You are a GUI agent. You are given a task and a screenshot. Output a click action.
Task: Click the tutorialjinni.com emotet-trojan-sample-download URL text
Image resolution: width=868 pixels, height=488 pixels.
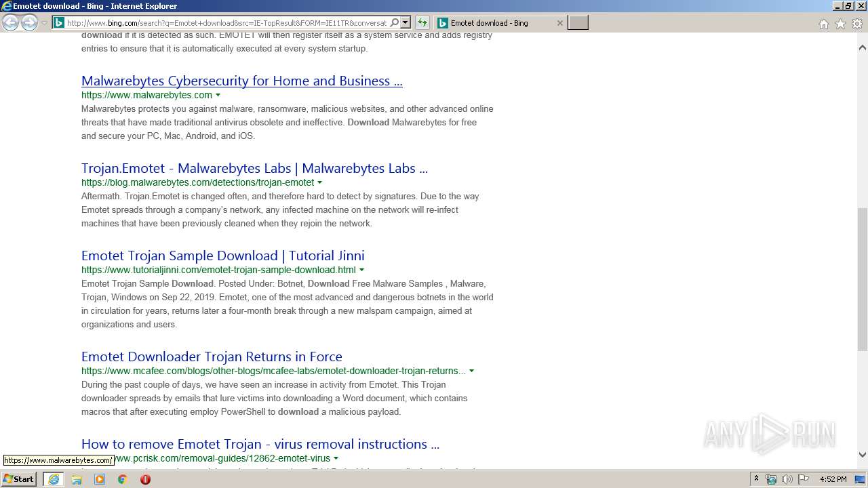218,270
